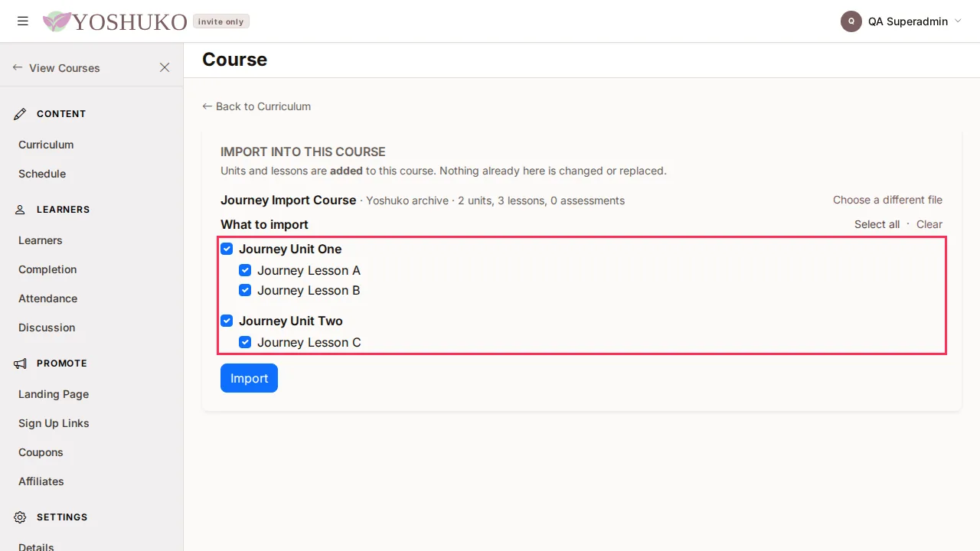Open the Coupons page
The width and height of the screenshot is (980, 551).
[x=41, y=452]
